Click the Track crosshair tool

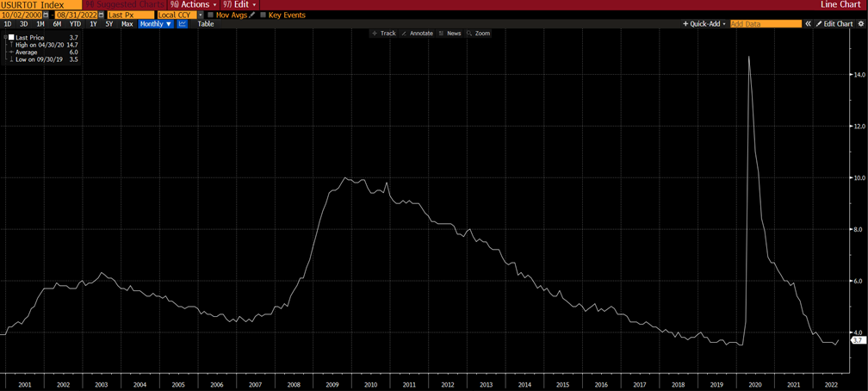click(384, 34)
